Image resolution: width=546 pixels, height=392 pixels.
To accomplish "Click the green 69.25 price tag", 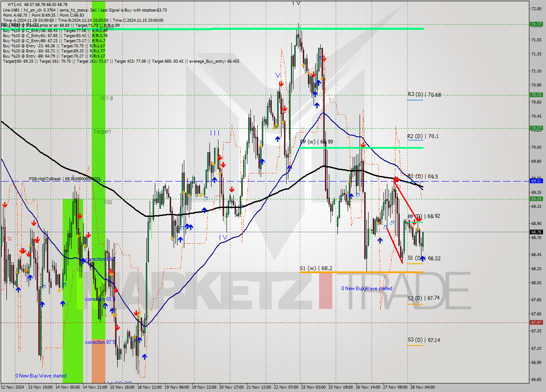I will 536,199.
